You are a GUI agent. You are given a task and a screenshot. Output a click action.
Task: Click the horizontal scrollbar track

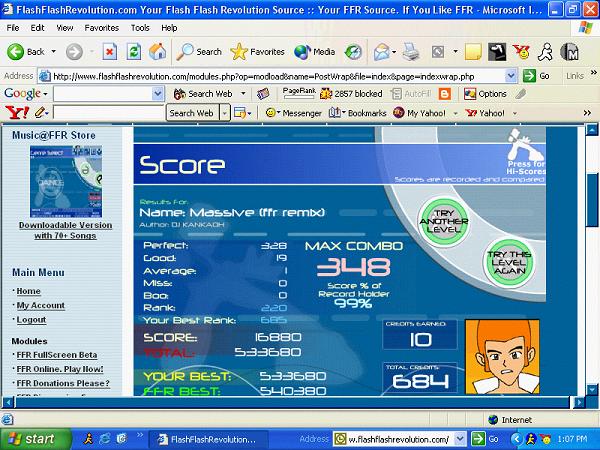click(293, 402)
